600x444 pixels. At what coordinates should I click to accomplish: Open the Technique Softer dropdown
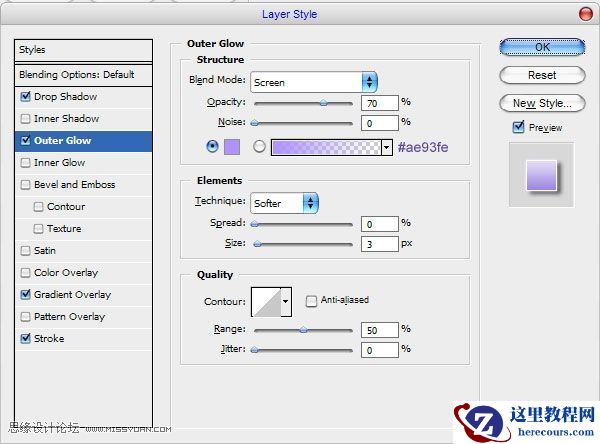click(x=284, y=203)
